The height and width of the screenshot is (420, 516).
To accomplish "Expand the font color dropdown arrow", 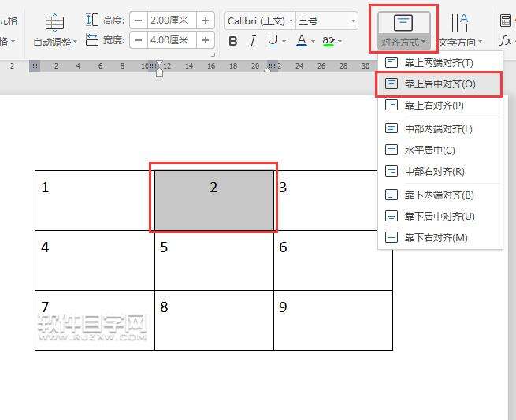I will coord(313,42).
